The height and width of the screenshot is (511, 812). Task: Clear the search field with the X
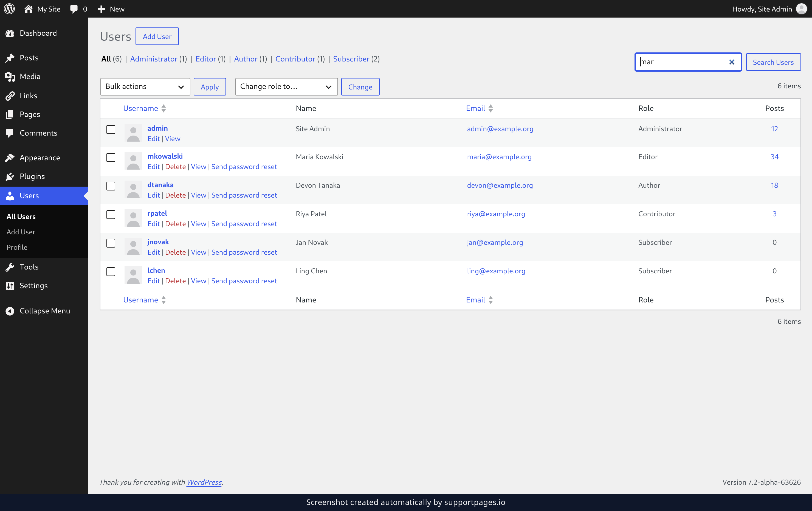pos(731,62)
